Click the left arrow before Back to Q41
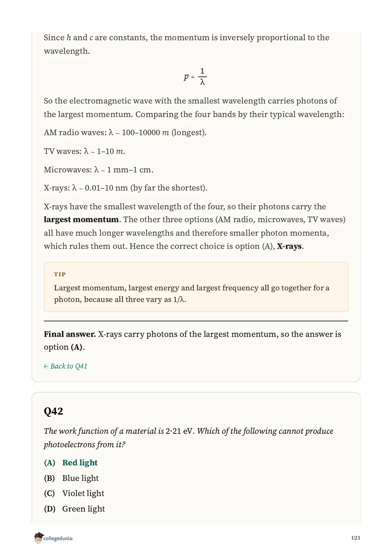 tap(46, 366)
